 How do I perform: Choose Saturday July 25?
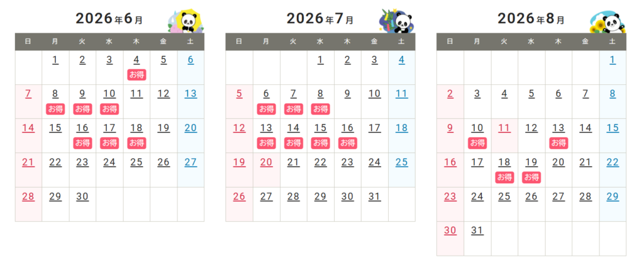click(402, 162)
